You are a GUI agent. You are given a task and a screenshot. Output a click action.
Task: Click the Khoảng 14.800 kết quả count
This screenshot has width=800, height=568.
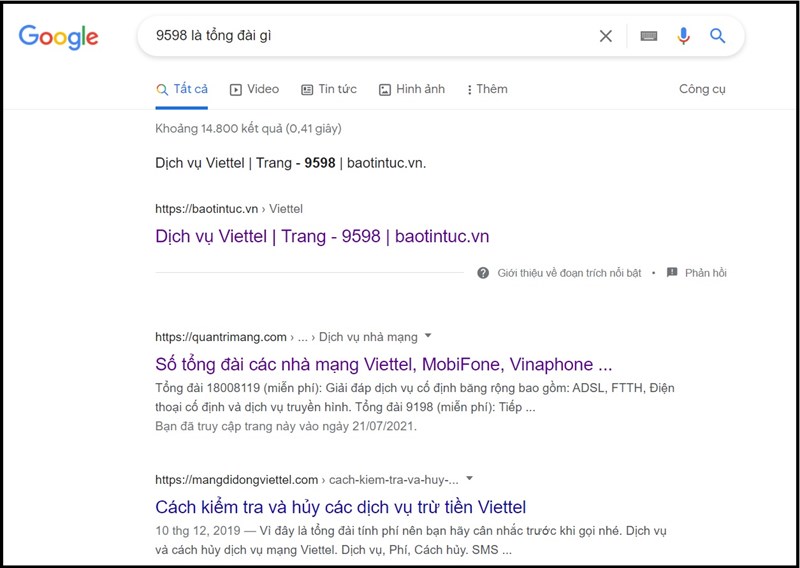(248, 129)
